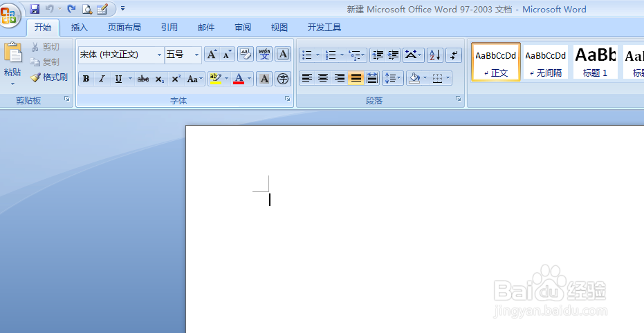Open the 开发工具 ribbon tab

(x=324, y=28)
